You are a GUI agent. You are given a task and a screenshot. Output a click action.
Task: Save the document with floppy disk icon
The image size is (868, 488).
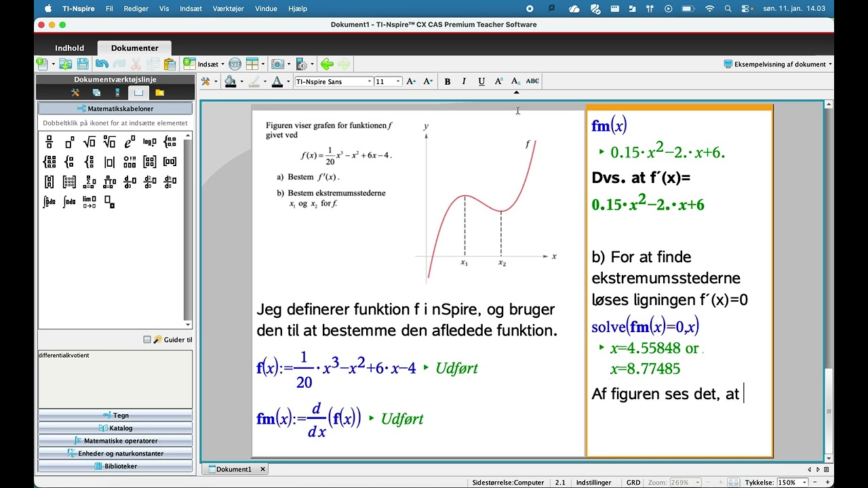point(83,64)
